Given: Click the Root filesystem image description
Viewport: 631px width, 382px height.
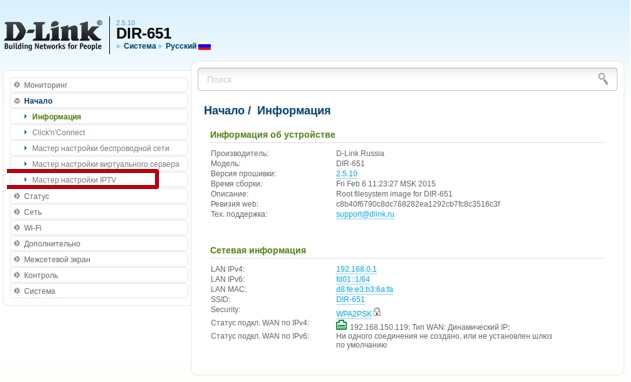Looking at the screenshot, I should [394, 194].
